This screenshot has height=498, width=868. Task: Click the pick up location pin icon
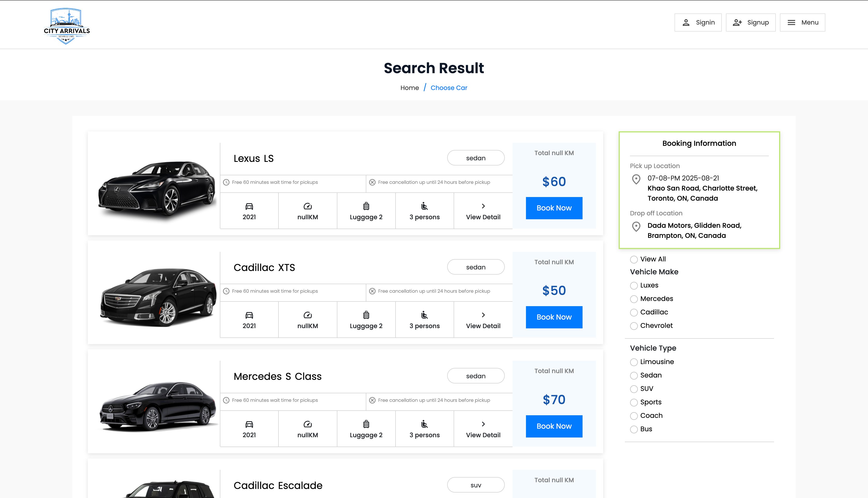[x=636, y=179]
